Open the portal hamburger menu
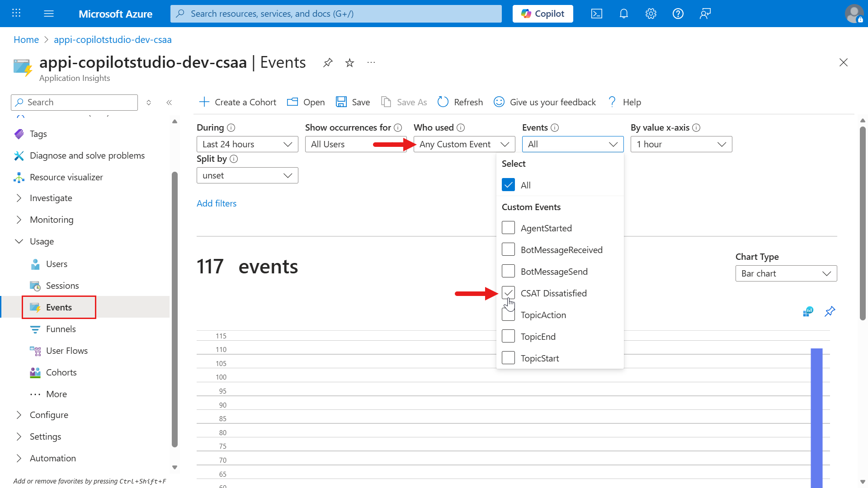868x488 pixels. [x=49, y=14]
